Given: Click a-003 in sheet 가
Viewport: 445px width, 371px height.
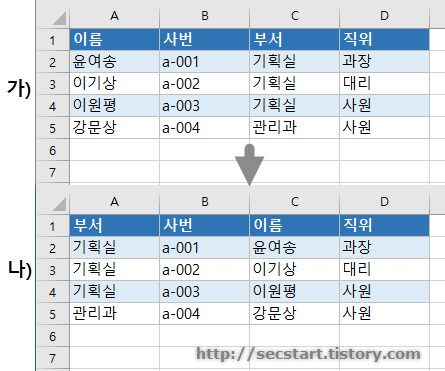Looking at the screenshot, I should pyautogui.click(x=204, y=105).
